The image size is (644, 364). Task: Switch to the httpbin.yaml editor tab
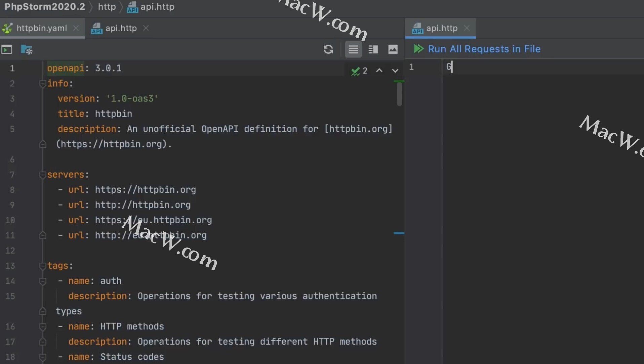click(x=42, y=28)
